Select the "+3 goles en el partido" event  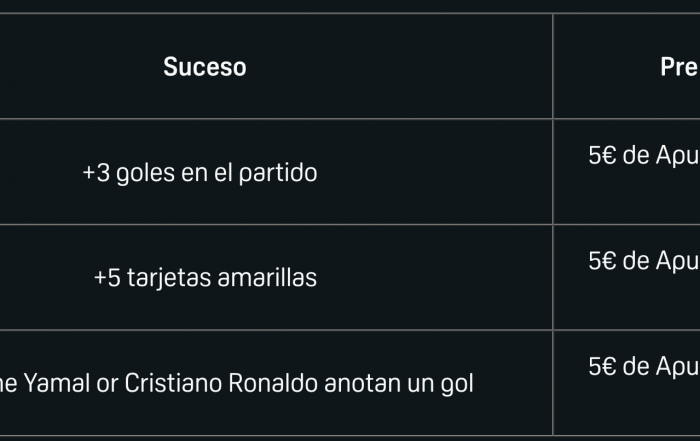200,172
